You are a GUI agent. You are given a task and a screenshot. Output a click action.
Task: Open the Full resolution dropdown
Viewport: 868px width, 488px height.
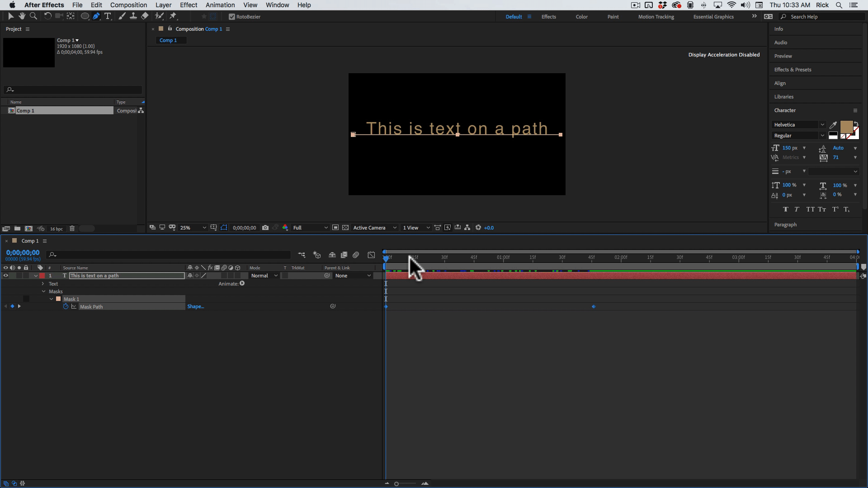pyautogui.click(x=310, y=228)
